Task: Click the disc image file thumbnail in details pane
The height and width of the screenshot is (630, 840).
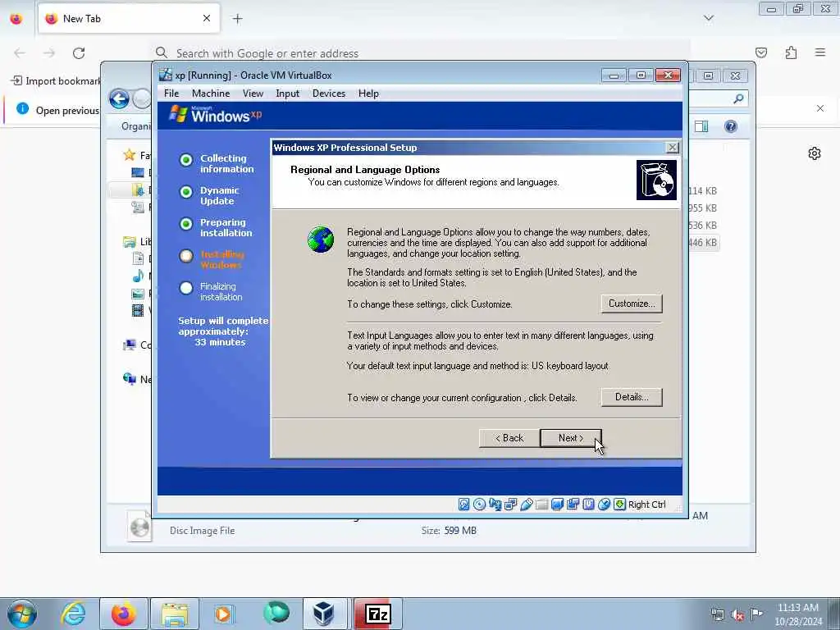Action: click(x=139, y=527)
